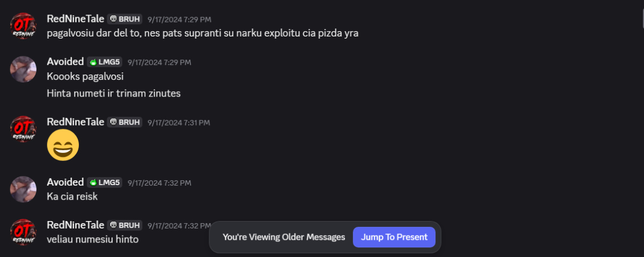The height and width of the screenshot is (257, 644).
Task: Open username Avoided at 7:32 PM
Action: (65, 182)
